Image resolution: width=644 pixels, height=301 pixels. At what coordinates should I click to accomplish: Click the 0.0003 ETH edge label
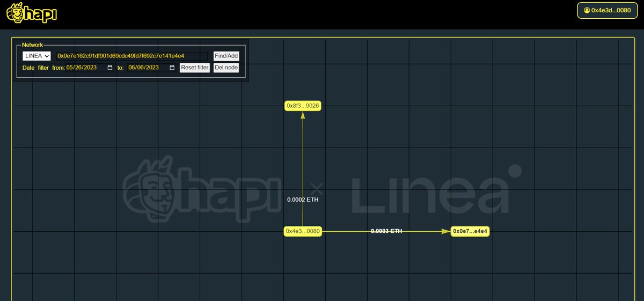386,231
